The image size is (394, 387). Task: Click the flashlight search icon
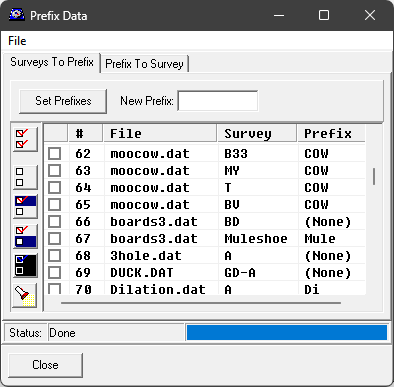point(25,295)
